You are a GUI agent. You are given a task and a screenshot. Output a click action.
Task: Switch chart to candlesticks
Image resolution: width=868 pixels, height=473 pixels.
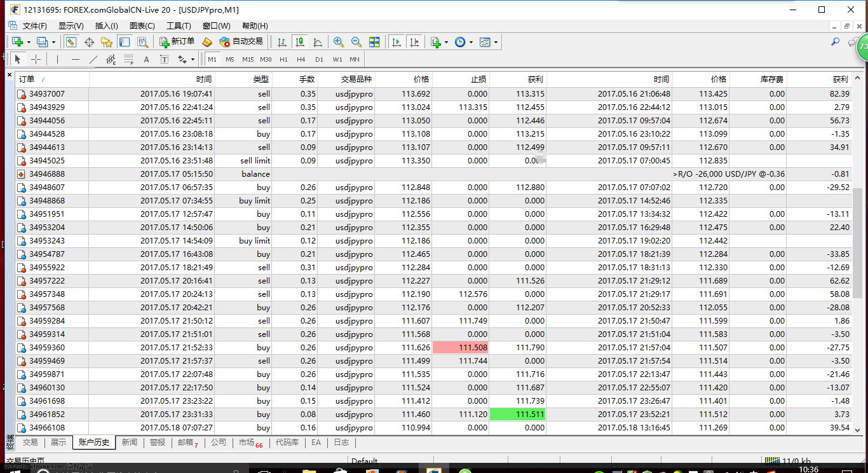tap(300, 42)
